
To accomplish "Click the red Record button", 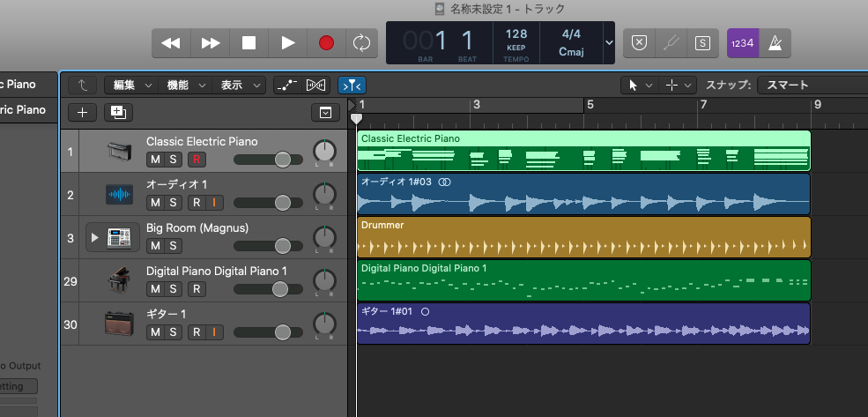I will pos(326,42).
